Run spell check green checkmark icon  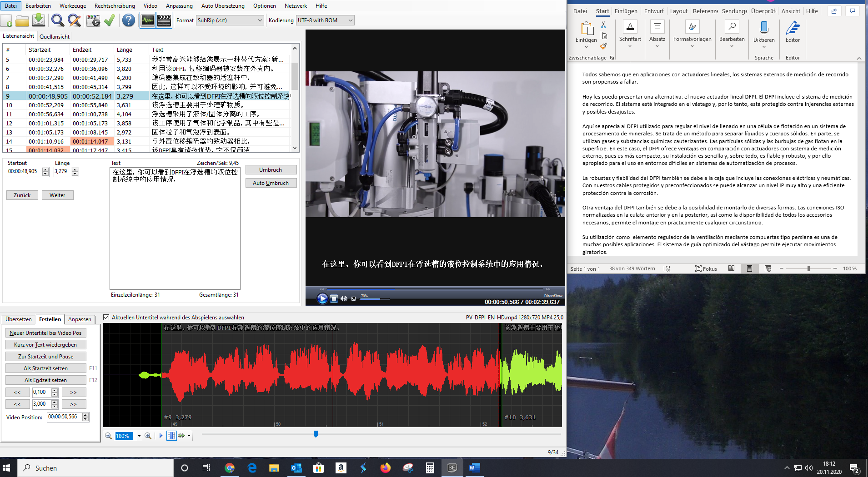pyautogui.click(x=110, y=20)
